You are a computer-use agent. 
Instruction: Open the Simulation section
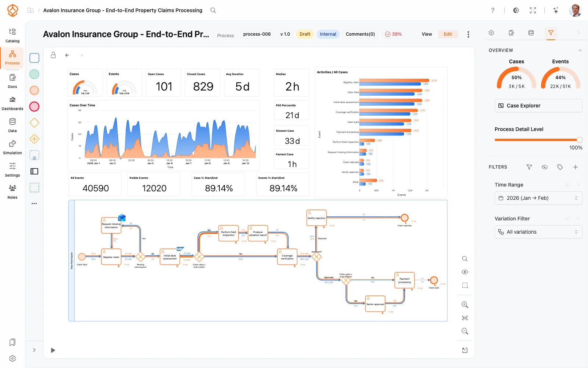pyautogui.click(x=12, y=147)
